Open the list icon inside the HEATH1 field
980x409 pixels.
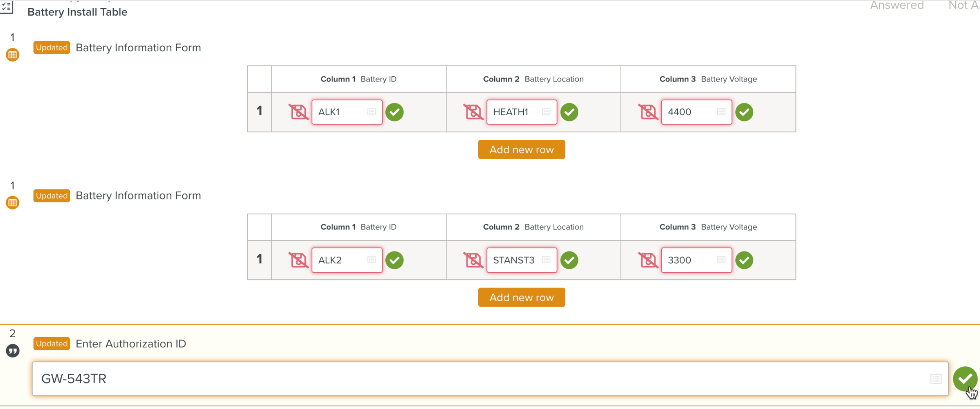546,112
